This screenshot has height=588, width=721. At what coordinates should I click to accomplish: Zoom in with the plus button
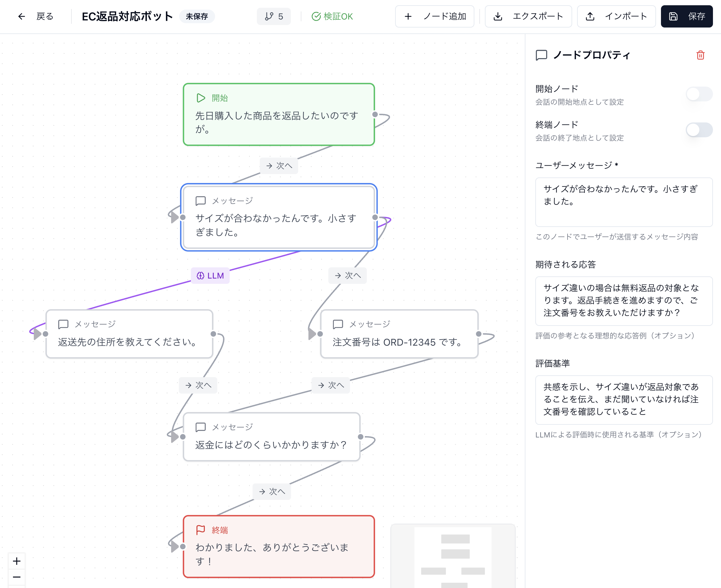pos(16,561)
